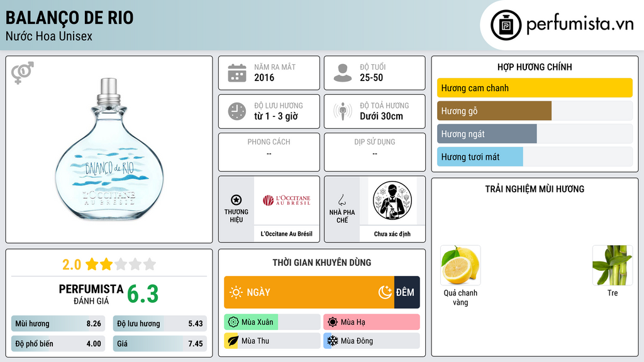Screen dimensions: 644x362
Task: Click the sun icon in the Ngày bar
Action: point(236,292)
